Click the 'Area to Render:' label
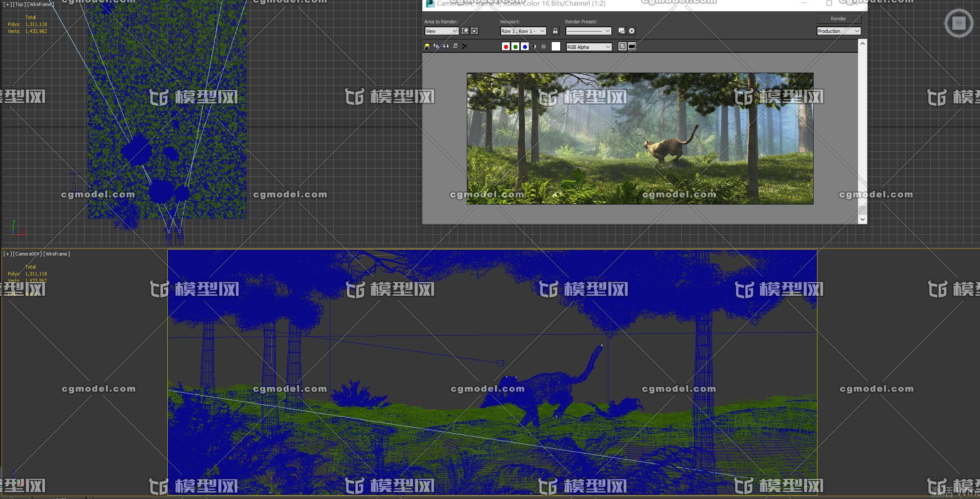Screen dimensions: 980x499 (x=441, y=22)
